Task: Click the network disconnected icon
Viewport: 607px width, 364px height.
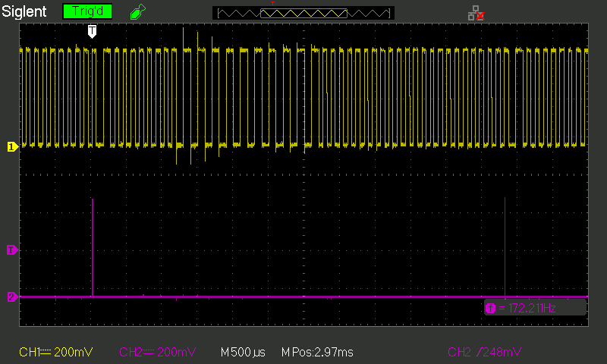Action: pos(476,13)
